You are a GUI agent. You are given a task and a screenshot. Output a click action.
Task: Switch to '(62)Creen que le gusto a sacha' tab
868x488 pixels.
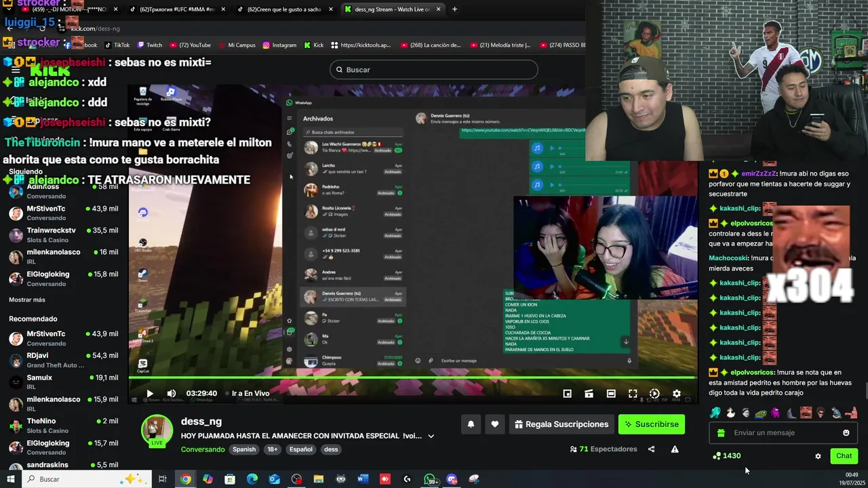283,9
